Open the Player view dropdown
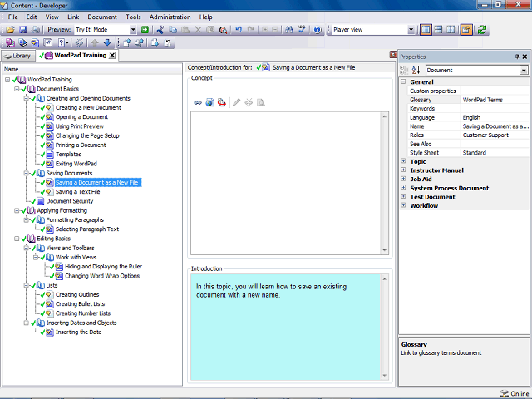 (411, 30)
